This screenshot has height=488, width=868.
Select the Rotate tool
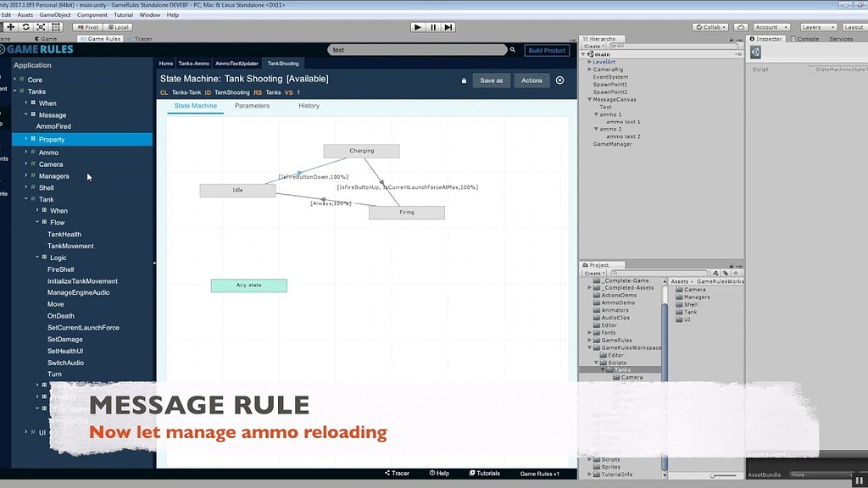pos(26,26)
